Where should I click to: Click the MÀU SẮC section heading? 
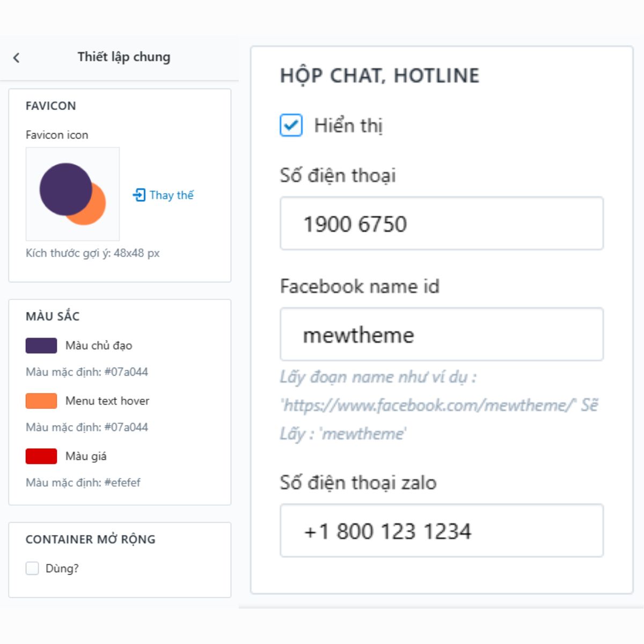click(x=53, y=316)
